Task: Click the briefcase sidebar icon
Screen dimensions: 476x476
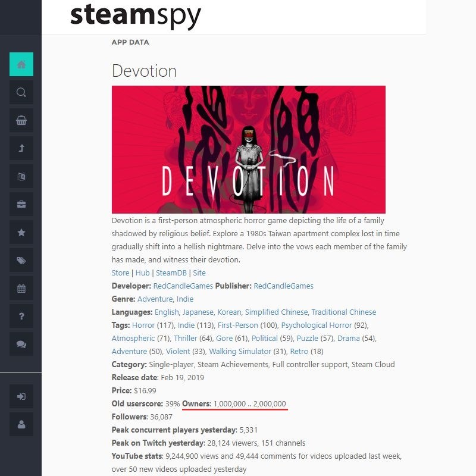Action: [21, 204]
